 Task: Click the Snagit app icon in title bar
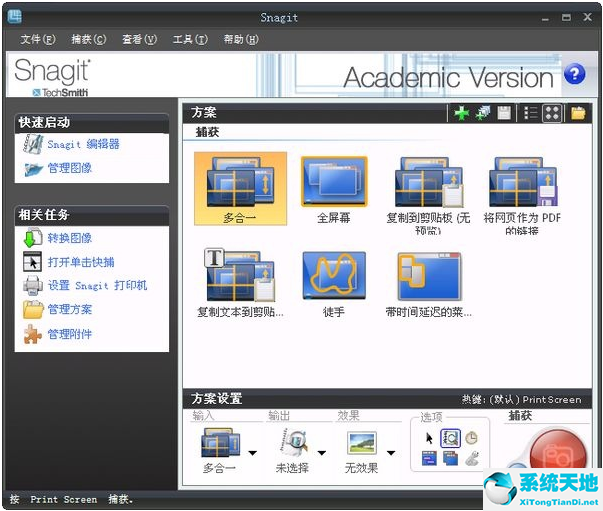pos(15,17)
